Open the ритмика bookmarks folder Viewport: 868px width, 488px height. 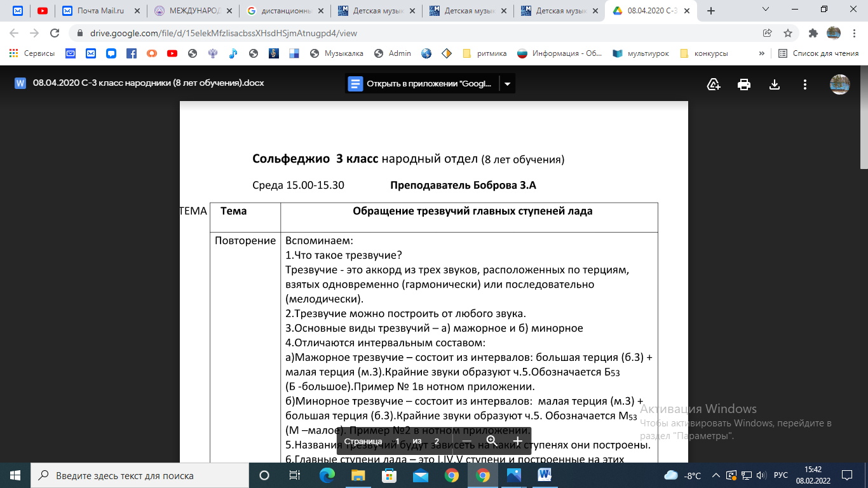(x=484, y=53)
